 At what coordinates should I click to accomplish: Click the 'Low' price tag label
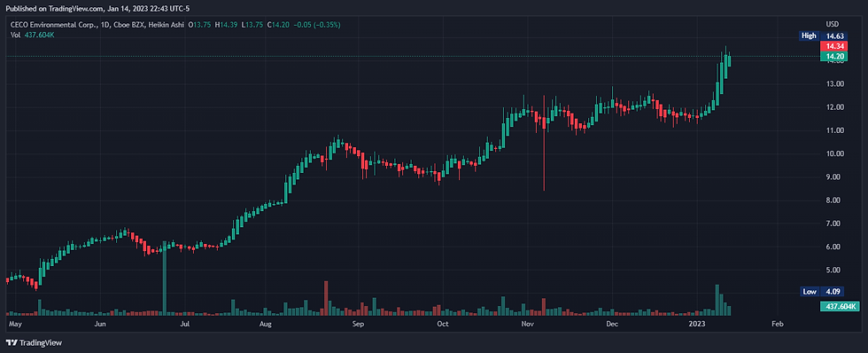[x=810, y=292]
